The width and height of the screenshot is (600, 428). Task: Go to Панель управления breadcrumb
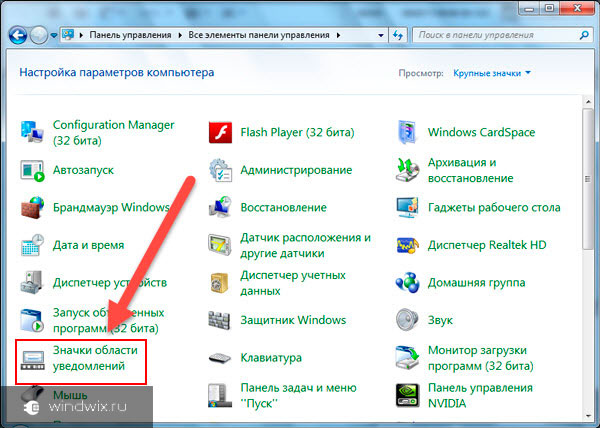[x=130, y=35]
